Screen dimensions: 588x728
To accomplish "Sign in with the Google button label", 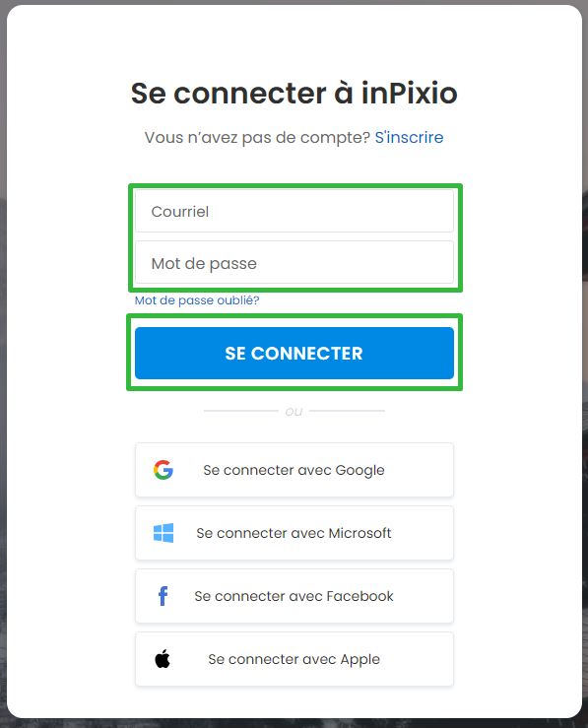I will [x=294, y=470].
